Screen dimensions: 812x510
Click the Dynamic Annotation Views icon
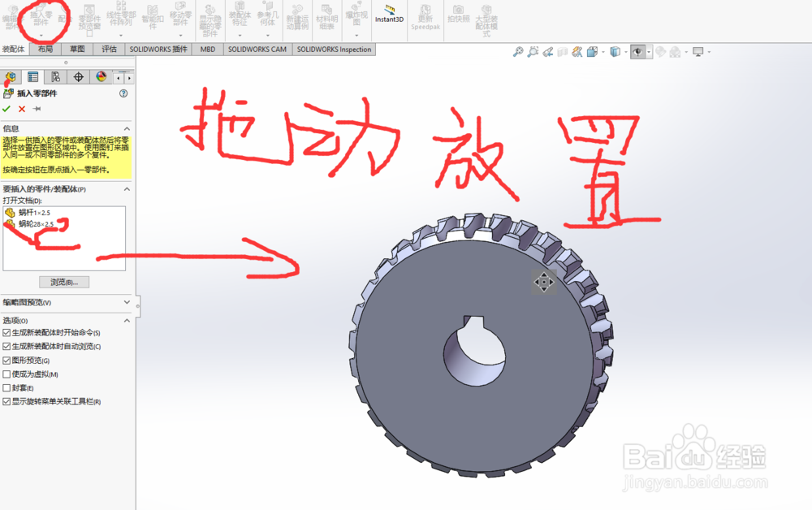pos(577,52)
